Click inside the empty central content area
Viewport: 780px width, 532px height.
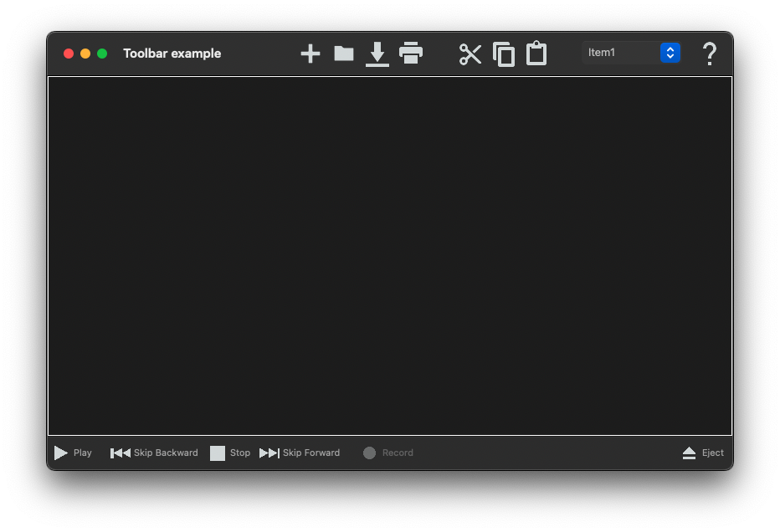tap(390, 255)
